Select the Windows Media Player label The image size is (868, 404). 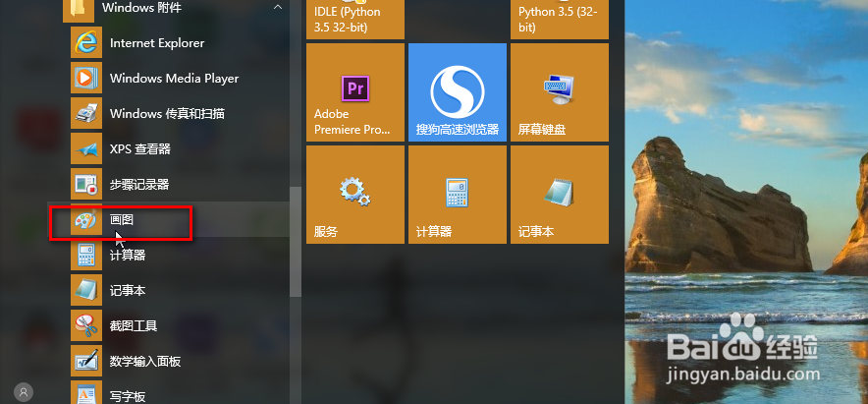[x=175, y=78]
